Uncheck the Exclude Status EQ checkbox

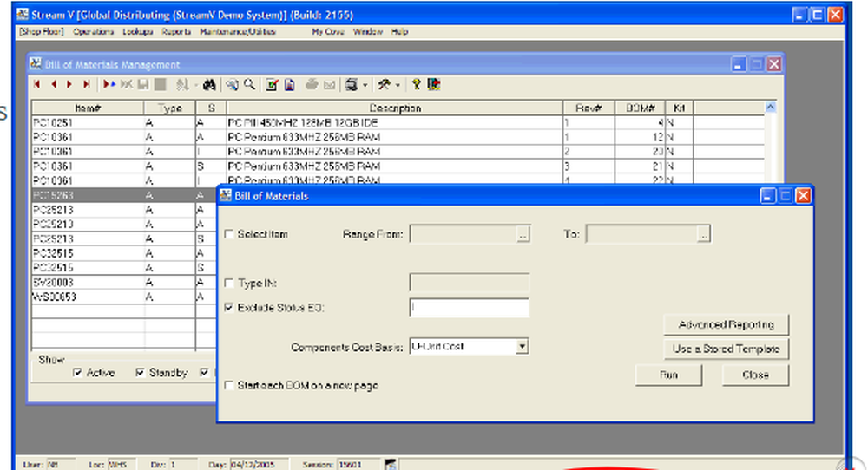[228, 308]
